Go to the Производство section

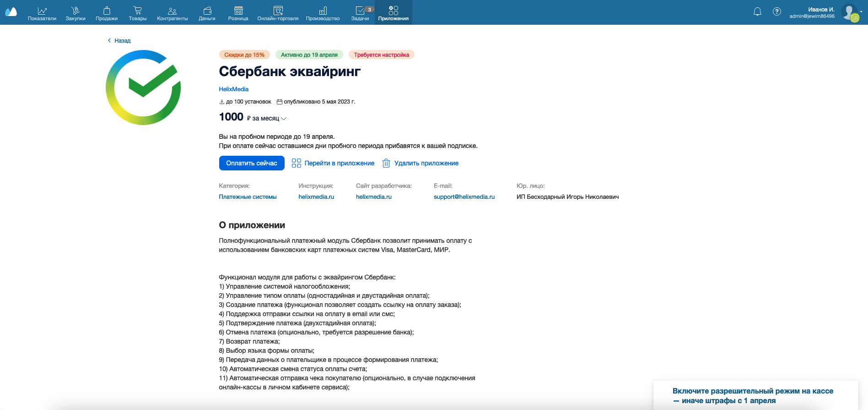pos(323,13)
